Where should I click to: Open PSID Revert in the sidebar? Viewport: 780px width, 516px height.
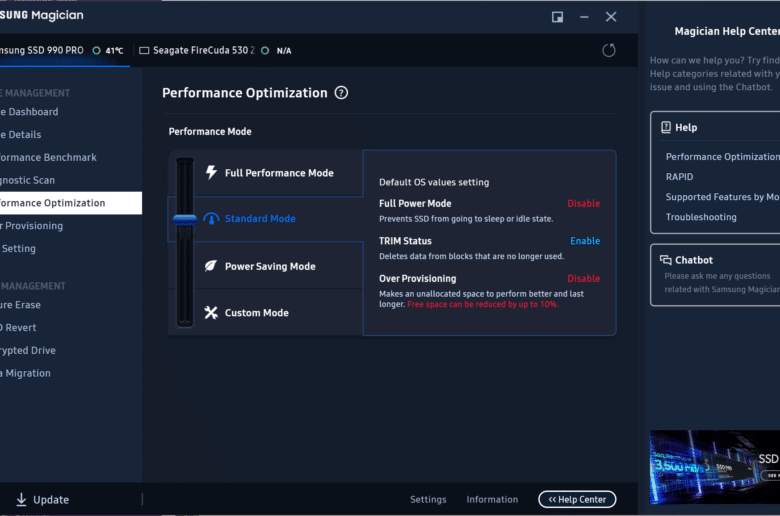pyautogui.click(x=71, y=328)
